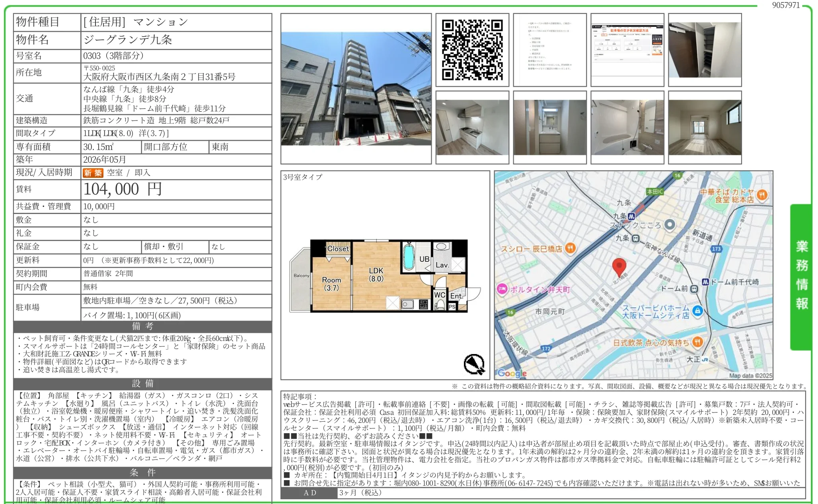Click the 条件 section header

click(x=143, y=473)
